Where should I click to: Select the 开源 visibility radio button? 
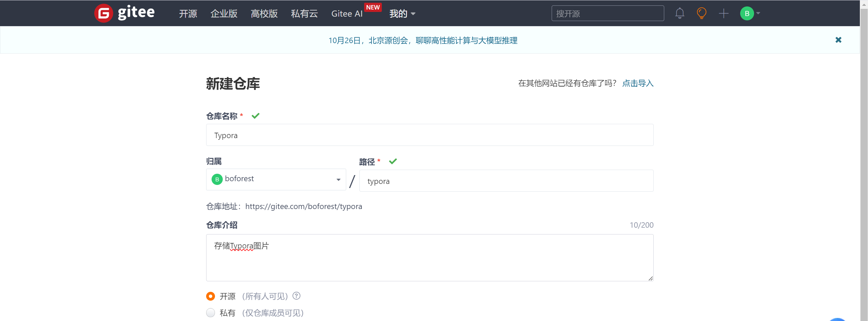tap(210, 296)
